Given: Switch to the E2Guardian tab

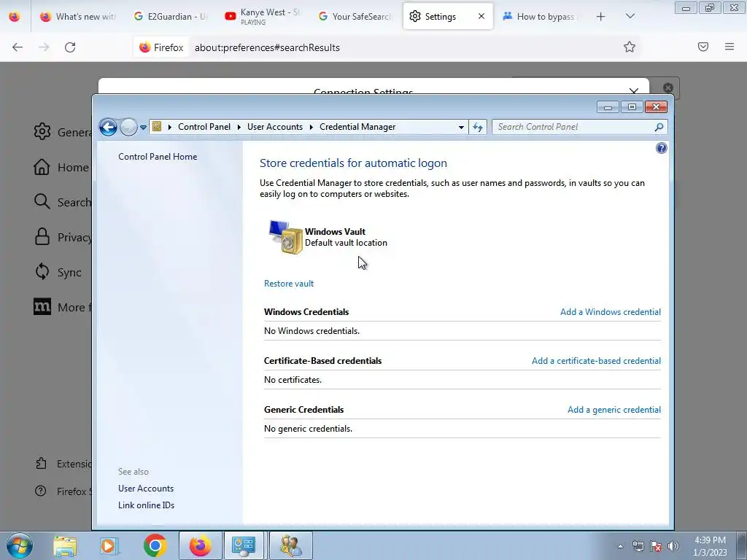Looking at the screenshot, I should pos(170,17).
